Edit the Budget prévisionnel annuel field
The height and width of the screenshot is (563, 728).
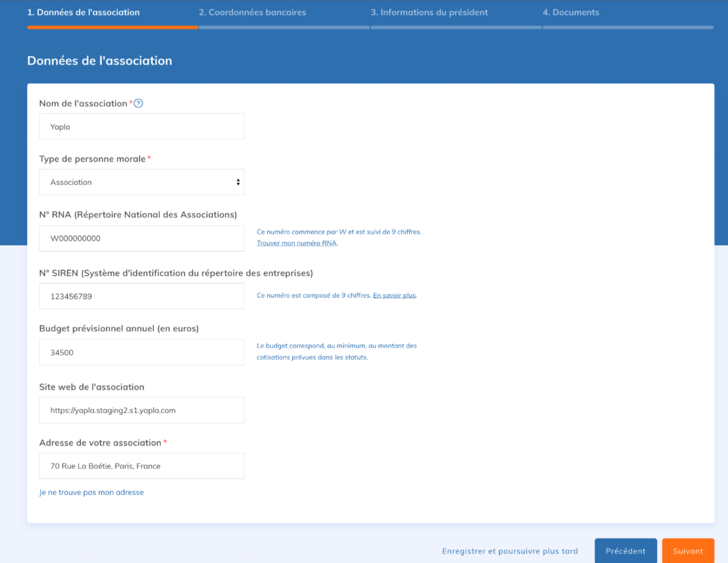141,352
